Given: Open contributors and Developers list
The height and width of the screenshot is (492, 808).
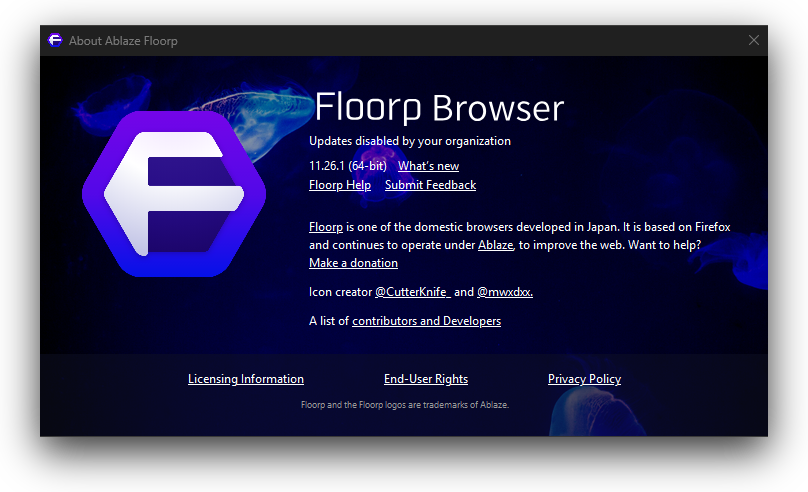Looking at the screenshot, I should (427, 321).
